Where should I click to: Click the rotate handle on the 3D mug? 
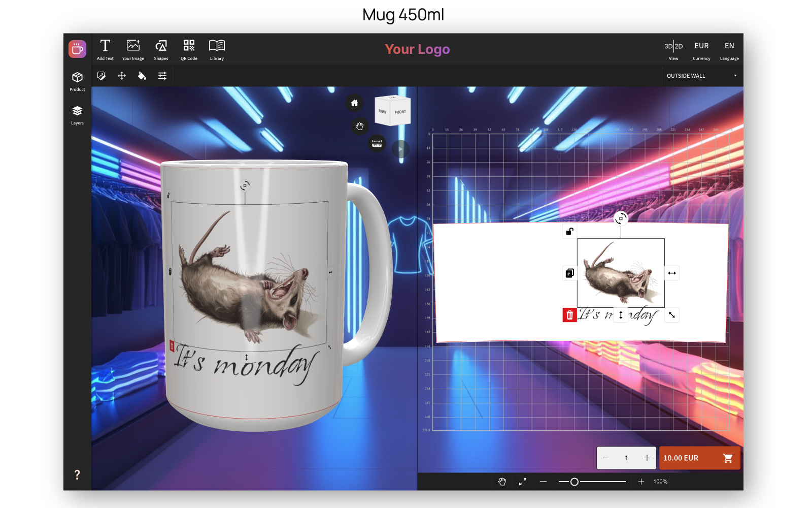[x=245, y=185]
